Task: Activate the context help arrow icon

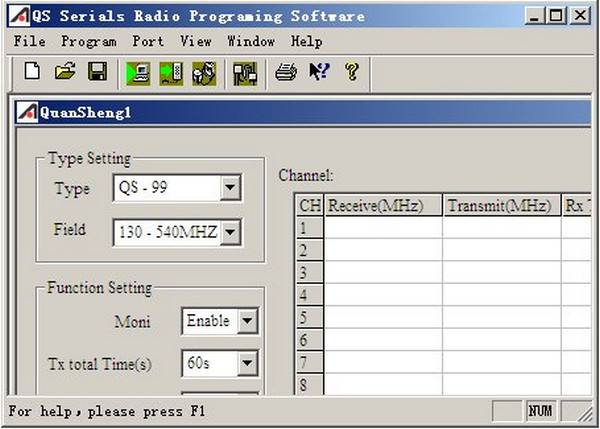Action: 319,72
